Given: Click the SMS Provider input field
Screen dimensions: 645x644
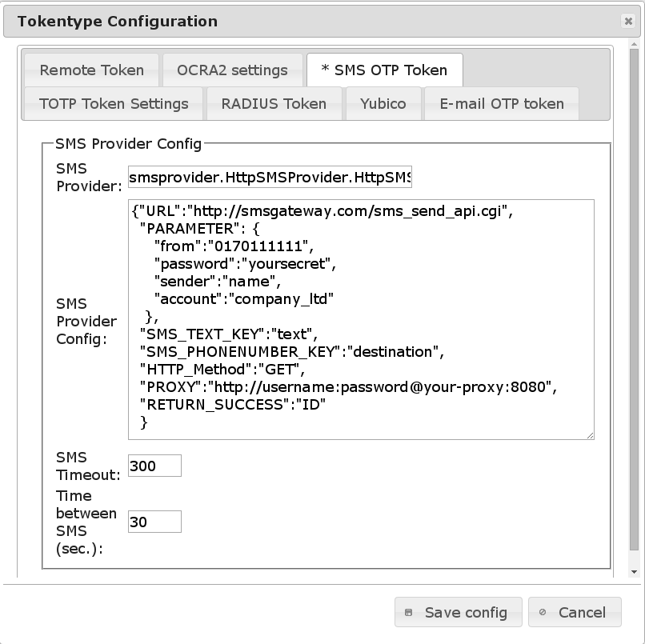Looking at the screenshot, I should click(x=270, y=177).
